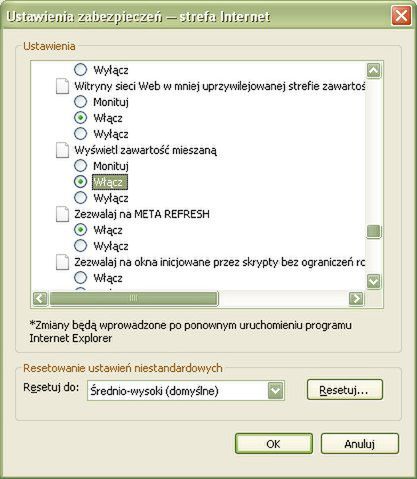417x479 pixels.
Task: Click the vertical scrollbar thumb
Action: pos(373,231)
